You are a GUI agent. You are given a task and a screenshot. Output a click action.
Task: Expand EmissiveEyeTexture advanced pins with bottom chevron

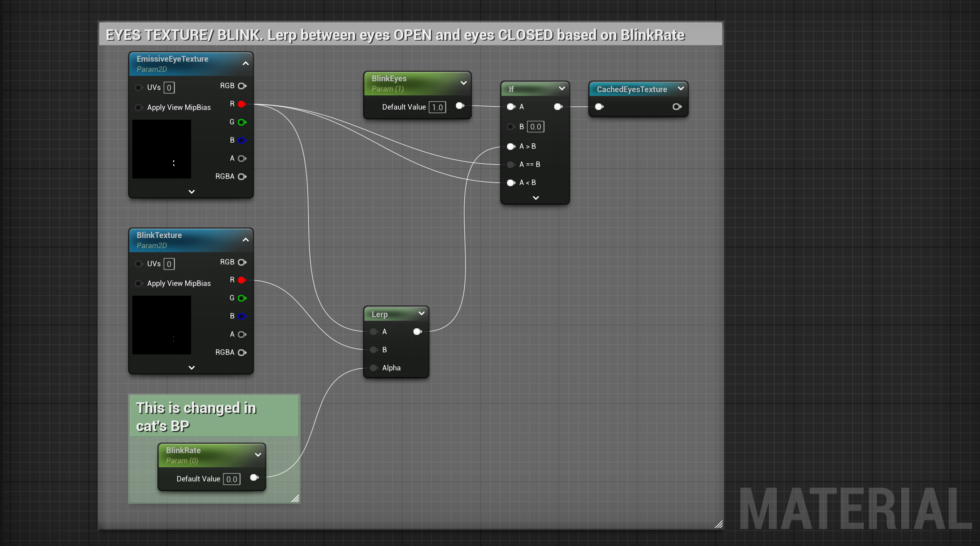[192, 192]
